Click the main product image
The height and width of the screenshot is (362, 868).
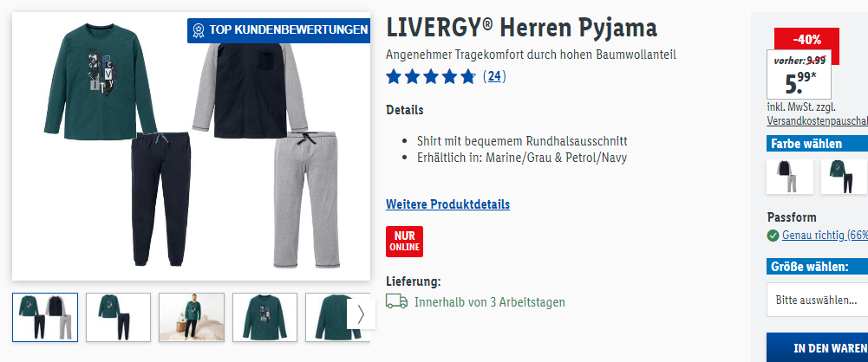[x=191, y=146]
